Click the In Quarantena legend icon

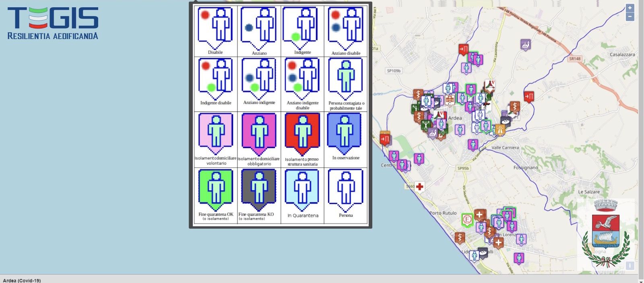pos(302,189)
